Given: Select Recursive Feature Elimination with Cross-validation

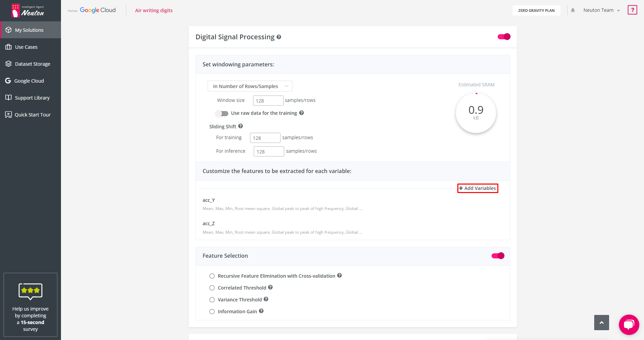Looking at the screenshot, I should coord(212,276).
